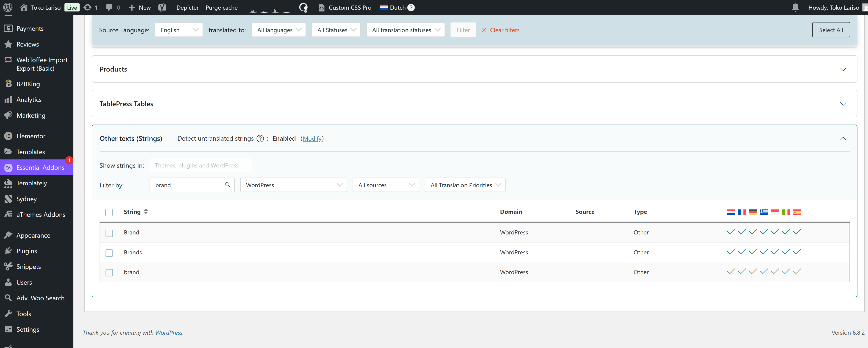
Task: Open the All Statuses dropdown
Action: tap(336, 30)
